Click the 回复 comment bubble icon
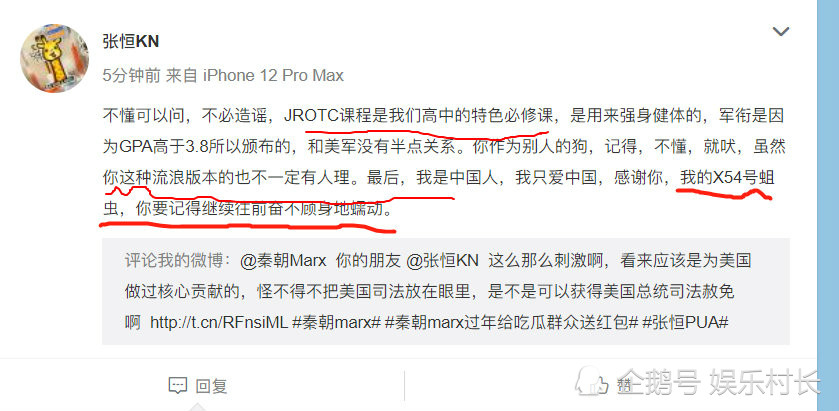Viewport: 839px width, 411px height. click(178, 385)
